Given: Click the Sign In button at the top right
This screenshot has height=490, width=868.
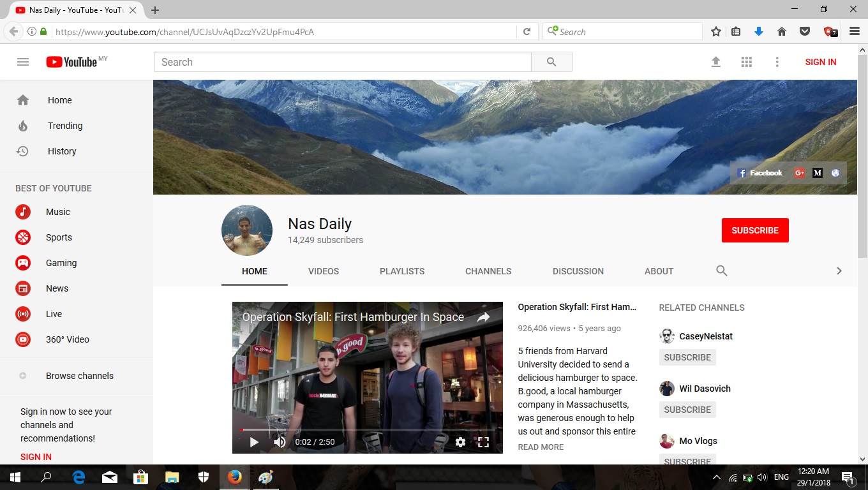Looking at the screenshot, I should point(821,62).
